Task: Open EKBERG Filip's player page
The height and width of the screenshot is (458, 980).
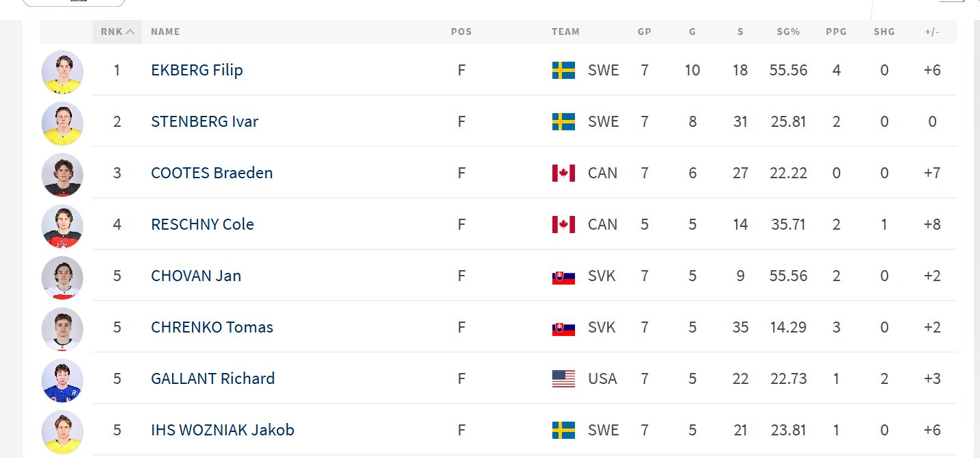Action: click(197, 70)
